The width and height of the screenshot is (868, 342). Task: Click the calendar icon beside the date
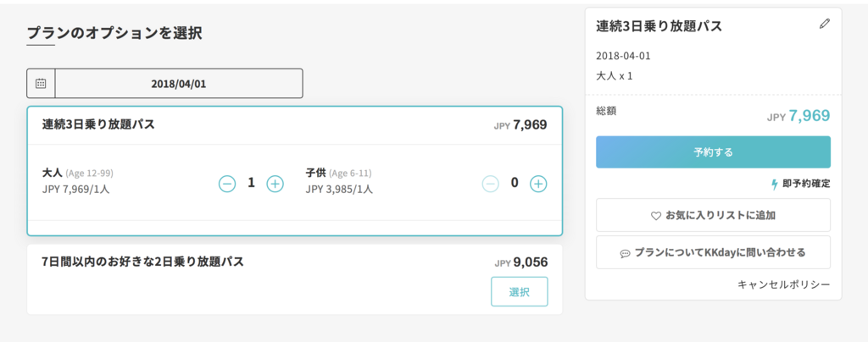pyautogui.click(x=41, y=84)
